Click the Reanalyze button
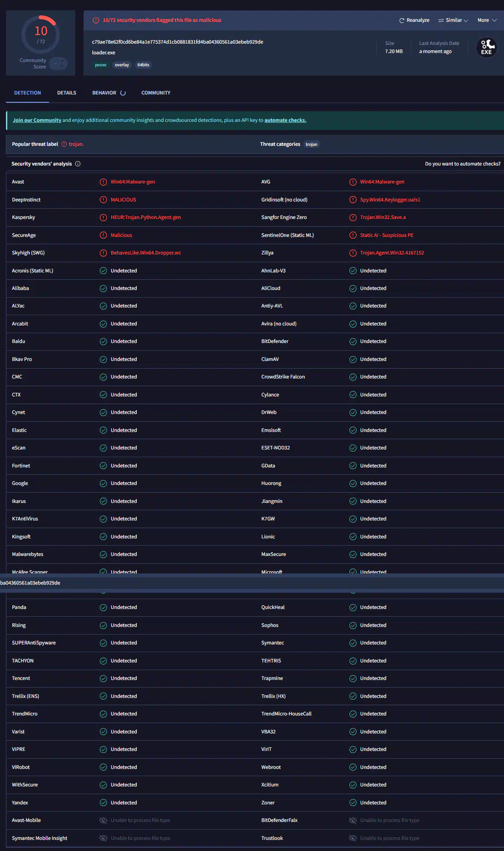The image size is (504, 851). pos(414,20)
